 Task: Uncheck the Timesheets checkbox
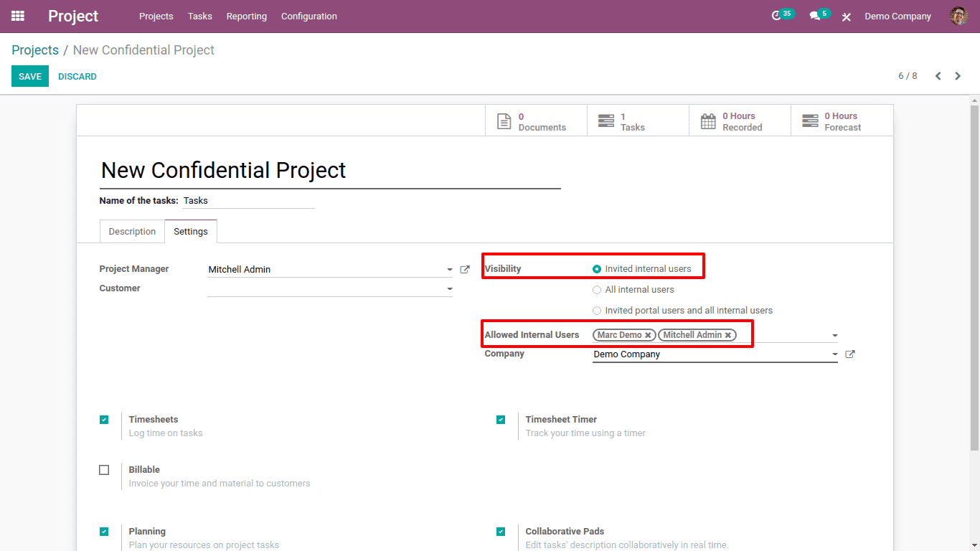coord(104,420)
